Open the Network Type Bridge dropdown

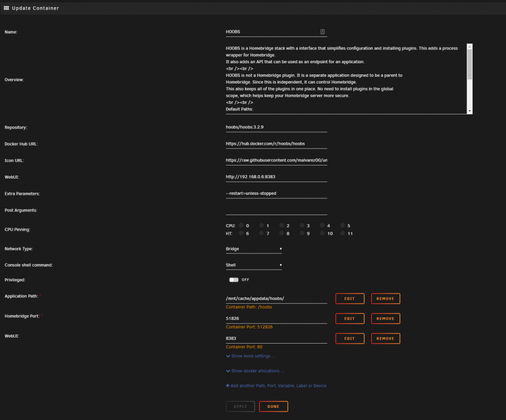[254, 249]
